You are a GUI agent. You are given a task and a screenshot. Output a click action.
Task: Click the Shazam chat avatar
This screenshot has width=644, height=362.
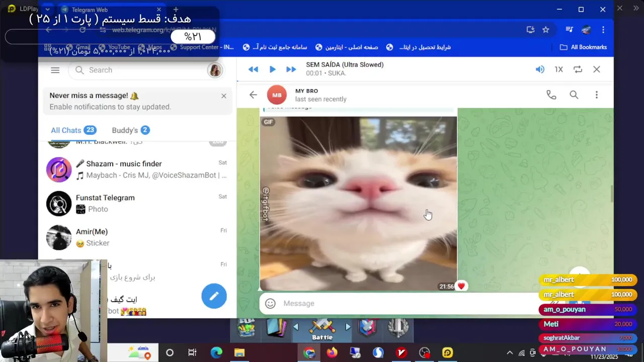[x=59, y=169]
